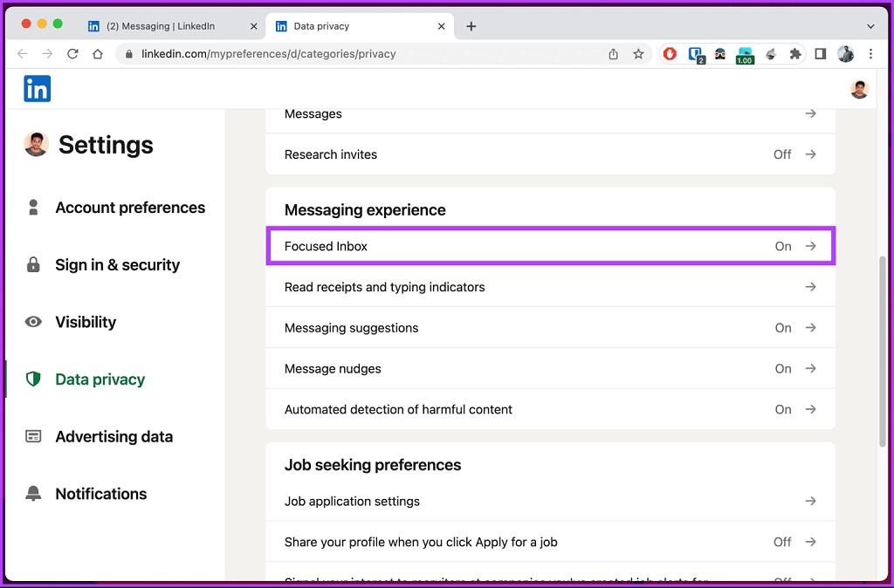Click the tab search chevron
Viewport: 894px width, 588px height.
(x=870, y=26)
